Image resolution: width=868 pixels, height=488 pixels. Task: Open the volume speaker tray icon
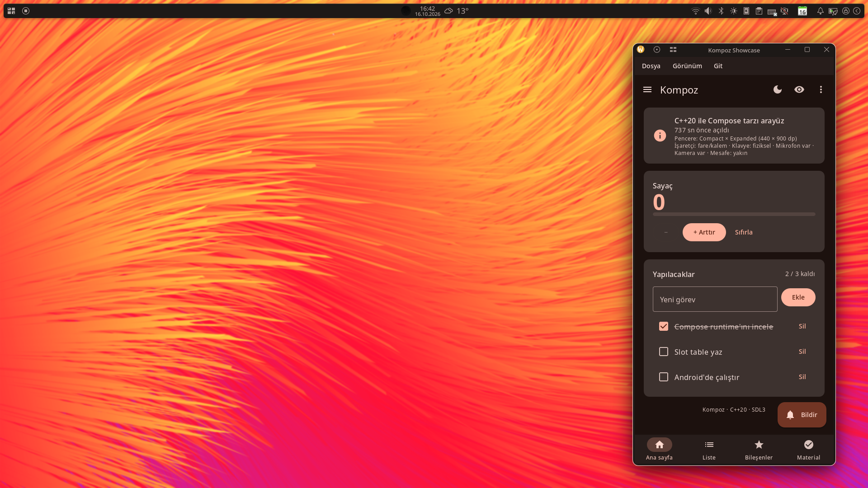click(x=708, y=11)
